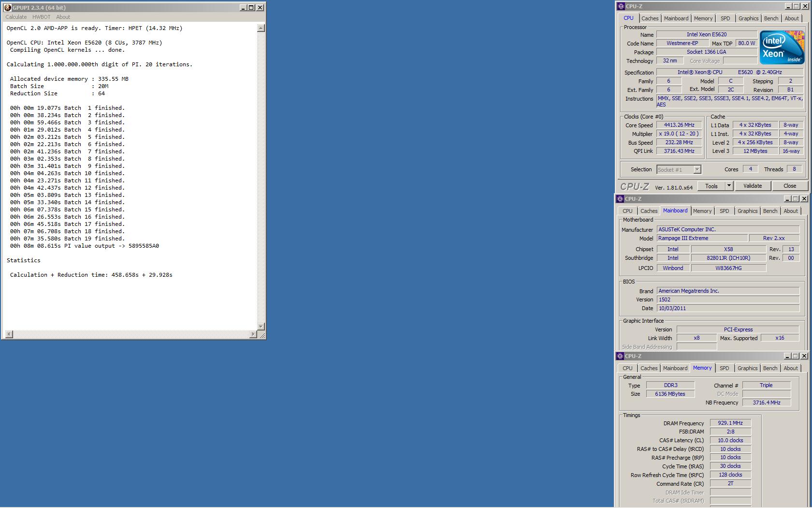Click the QPI Link 3716.43 MHz value
This screenshot has height=508, width=812.
pos(679,151)
